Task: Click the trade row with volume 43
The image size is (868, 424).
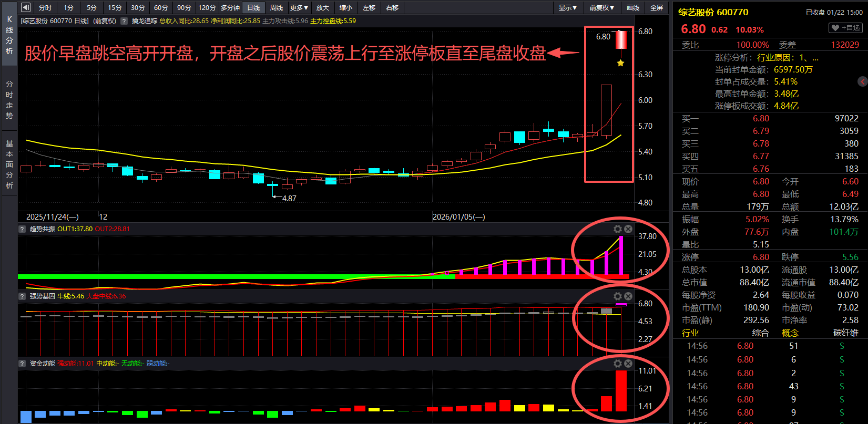Action: coord(770,386)
